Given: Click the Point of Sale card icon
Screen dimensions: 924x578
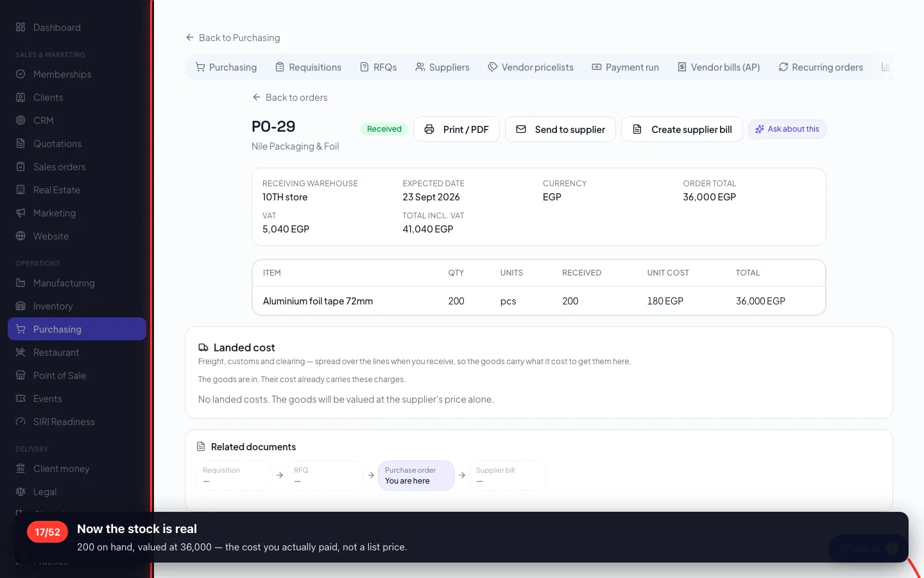Looking at the screenshot, I should (21, 375).
